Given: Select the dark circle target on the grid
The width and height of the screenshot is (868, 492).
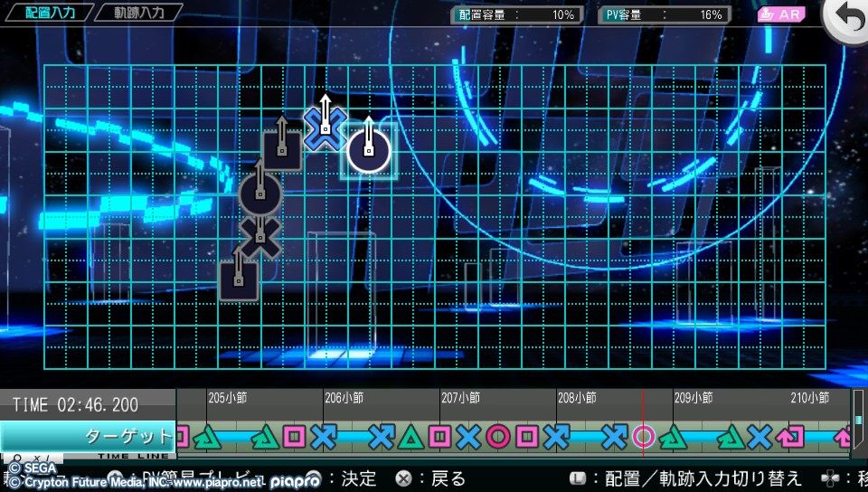Looking at the screenshot, I should pyautogui.click(x=260, y=194).
